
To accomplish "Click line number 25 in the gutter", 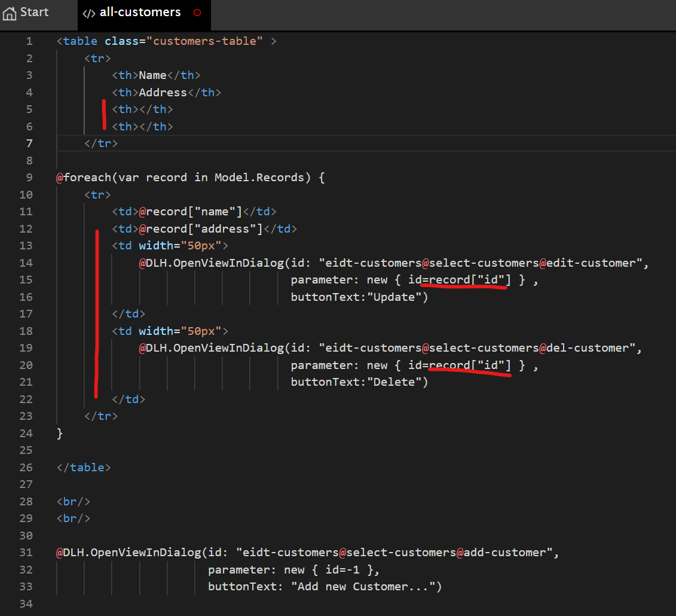I will click(x=26, y=450).
